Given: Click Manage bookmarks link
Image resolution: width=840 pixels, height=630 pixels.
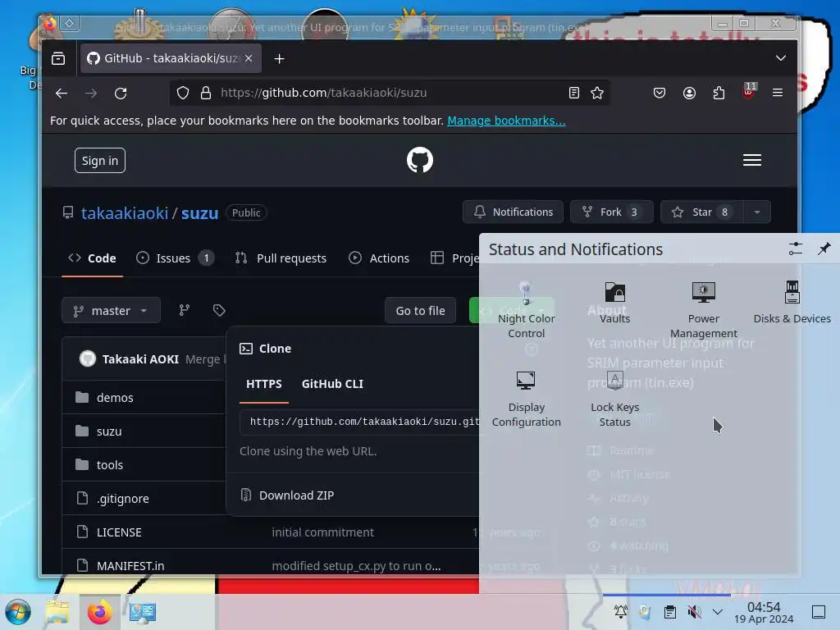Looking at the screenshot, I should (x=506, y=121).
